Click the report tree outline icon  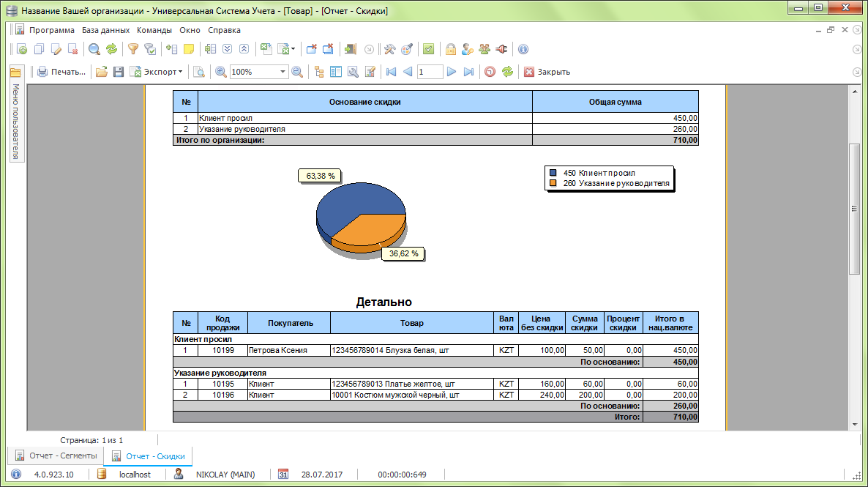pyautogui.click(x=319, y=72)
